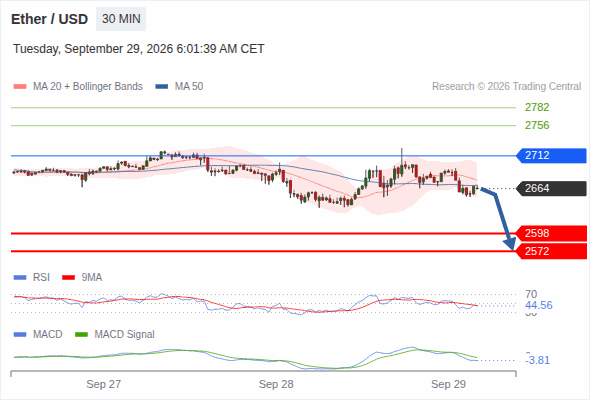Viewport: 590px width, 400px height.
Task: Click the RSI value 44.56
Action: point(538,305)
